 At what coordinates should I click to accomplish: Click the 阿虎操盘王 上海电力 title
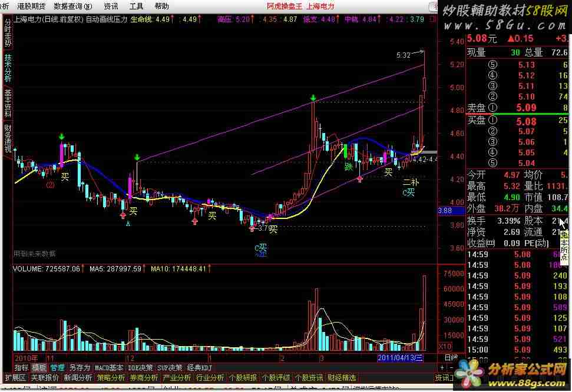(x=300, y=6)
